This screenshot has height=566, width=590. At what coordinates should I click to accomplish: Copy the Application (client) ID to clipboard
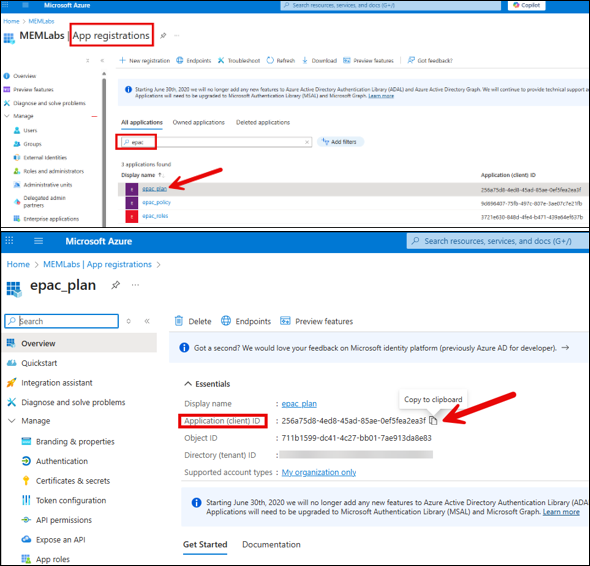433,420
